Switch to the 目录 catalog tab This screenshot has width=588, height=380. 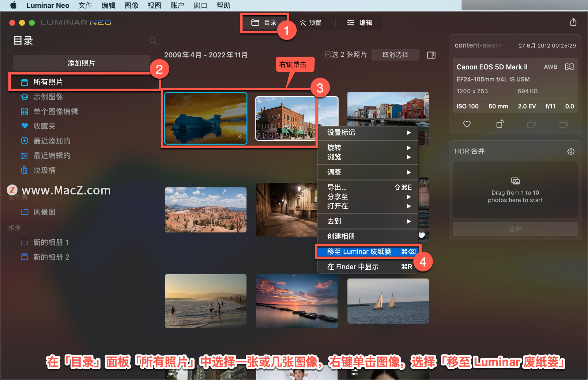(264, 23)
